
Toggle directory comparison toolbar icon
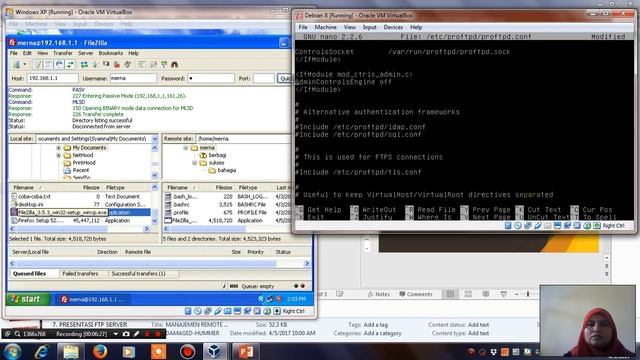pyautogui.click(x=153, y=64)
